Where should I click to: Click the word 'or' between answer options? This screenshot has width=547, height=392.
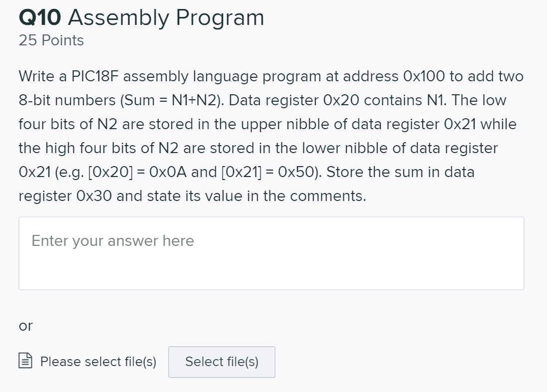25,326
